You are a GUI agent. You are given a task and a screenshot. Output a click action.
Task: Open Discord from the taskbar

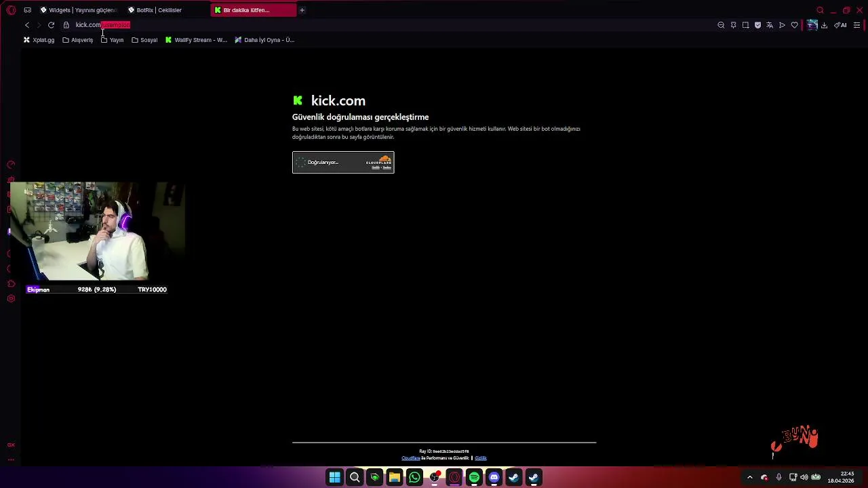(x=494, y=478)
